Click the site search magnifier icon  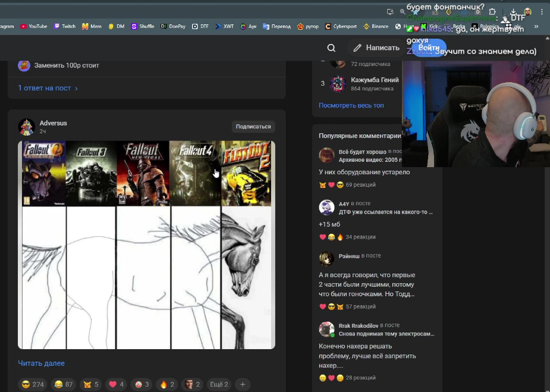point(331,48)
